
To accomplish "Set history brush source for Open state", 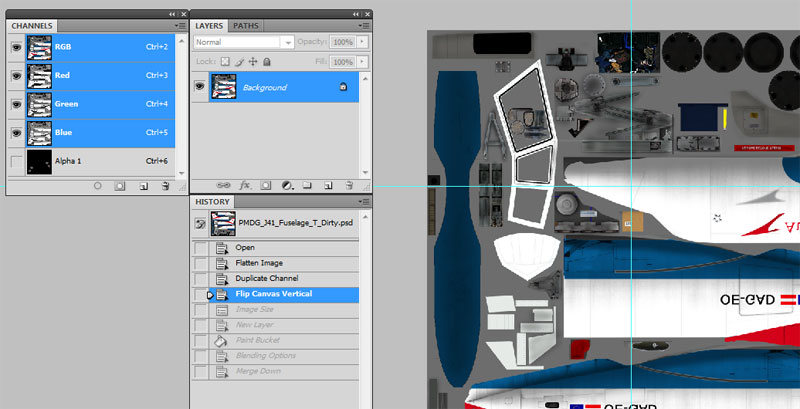I will click(201, 248).
